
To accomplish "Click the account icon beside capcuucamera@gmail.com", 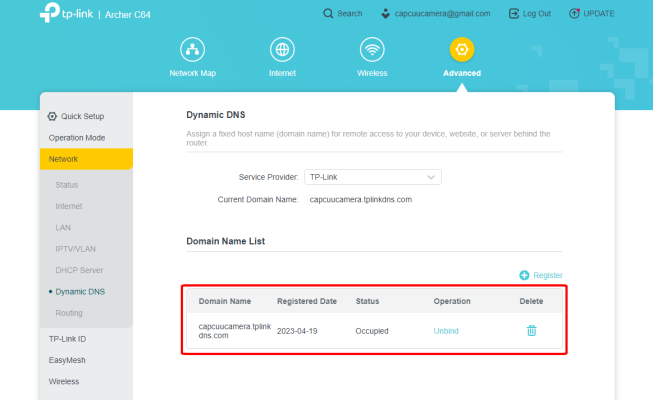I will (x=386, y=14).
